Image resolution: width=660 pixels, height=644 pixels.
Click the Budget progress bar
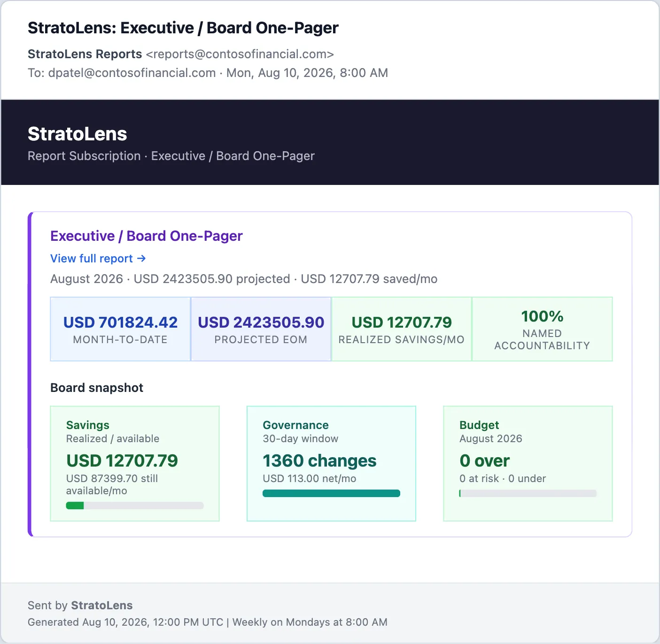(x=528, y=493)
